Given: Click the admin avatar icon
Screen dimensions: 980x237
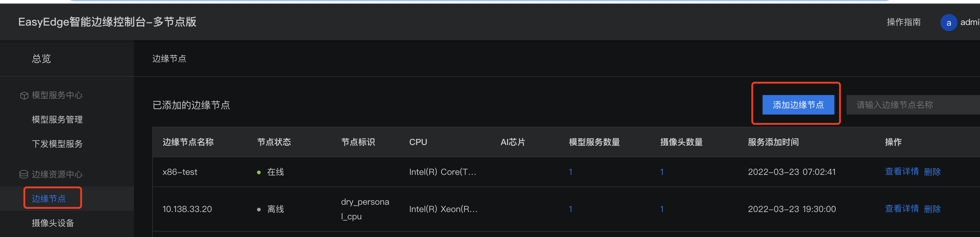Looking at the screenshot, I should click(x=948, y=23).
